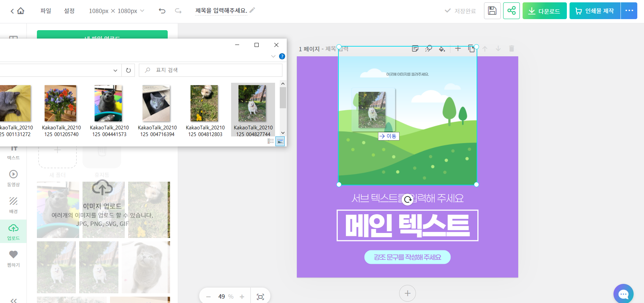Refresh the file dialog folder view

click(x=128, y=70)
